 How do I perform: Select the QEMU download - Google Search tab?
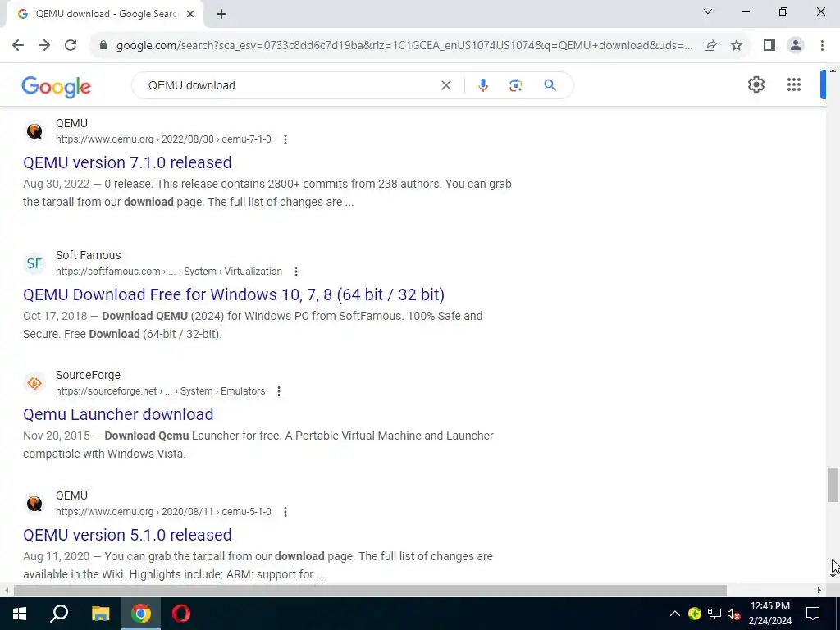(x=104, y=14)
